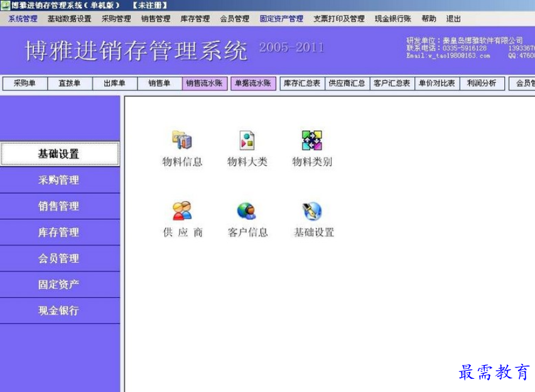
Task: Click 退出 in the menu bar
Action: pos(453,19)
